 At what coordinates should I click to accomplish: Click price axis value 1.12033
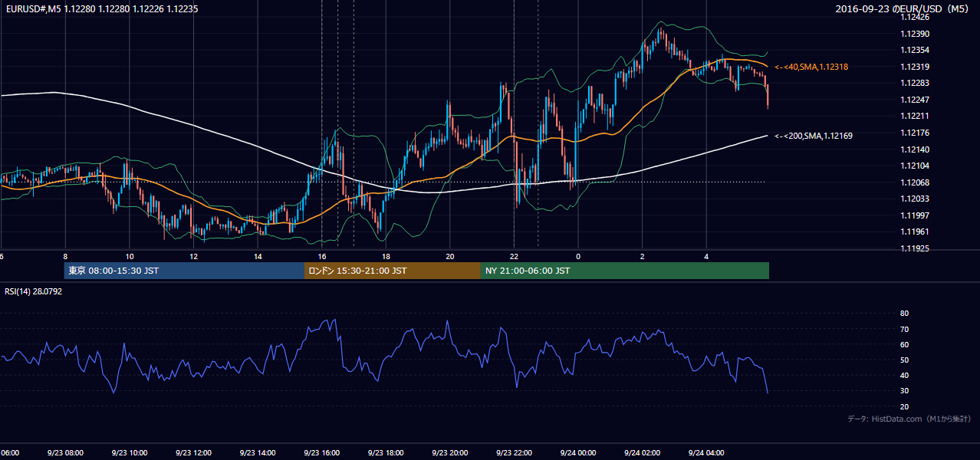pos(915,199)
